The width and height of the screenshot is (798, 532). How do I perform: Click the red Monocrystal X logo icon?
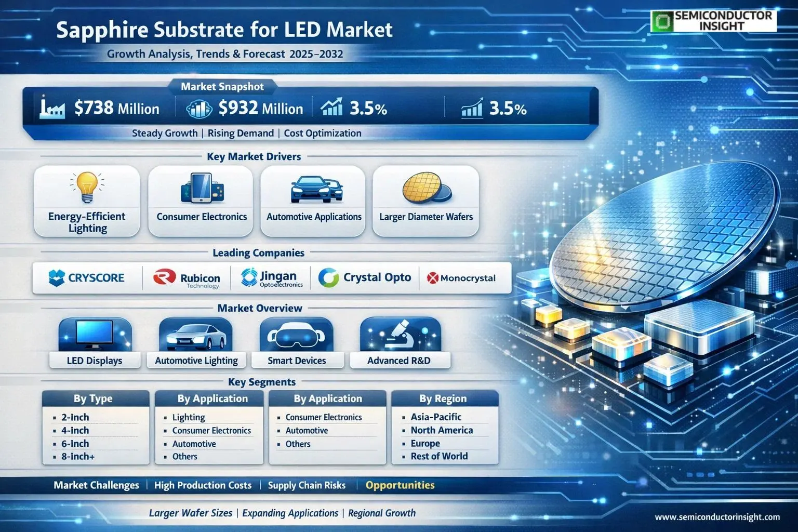click(x=432, y=278)
